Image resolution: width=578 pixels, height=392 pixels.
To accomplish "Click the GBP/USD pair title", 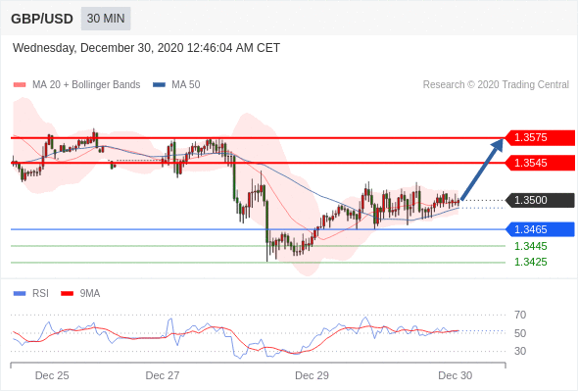I will [x=42, y=19].
